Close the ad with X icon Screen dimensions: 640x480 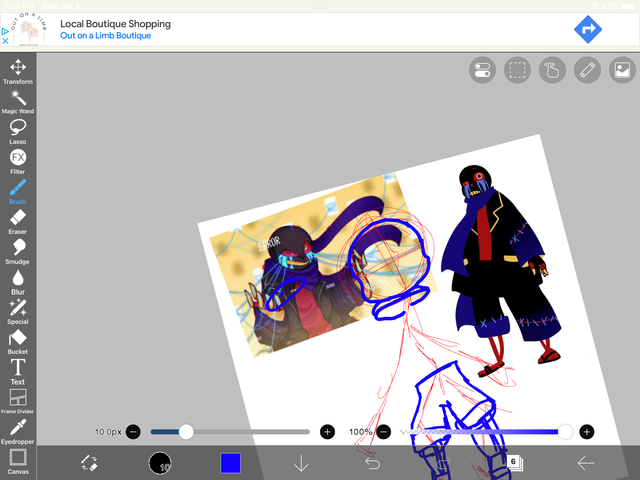(x=5, y=41)
